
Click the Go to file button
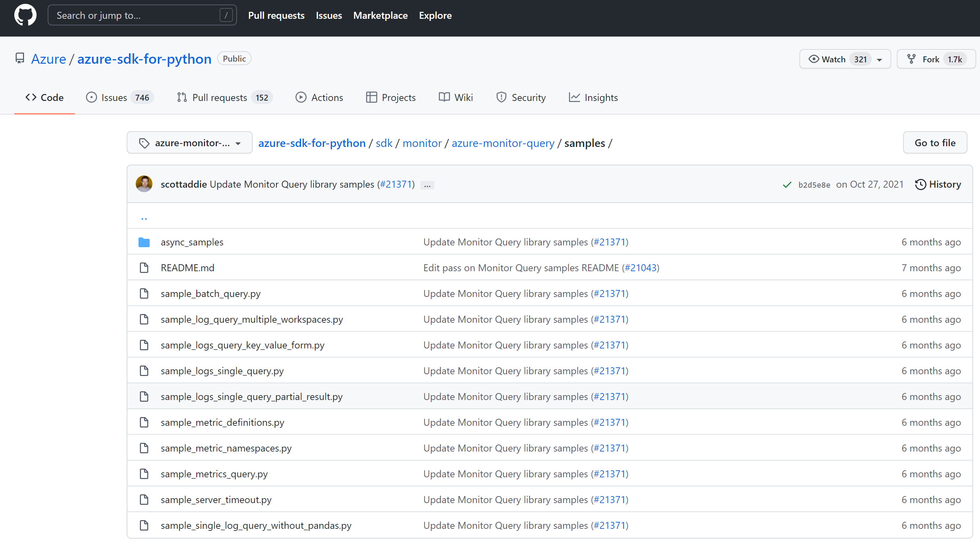935,143
